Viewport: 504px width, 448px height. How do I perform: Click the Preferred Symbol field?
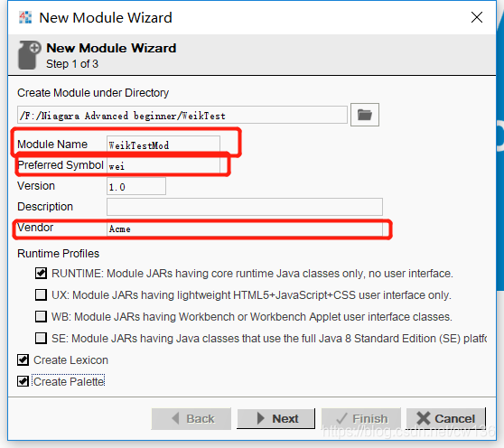click(x=163, y=165)
